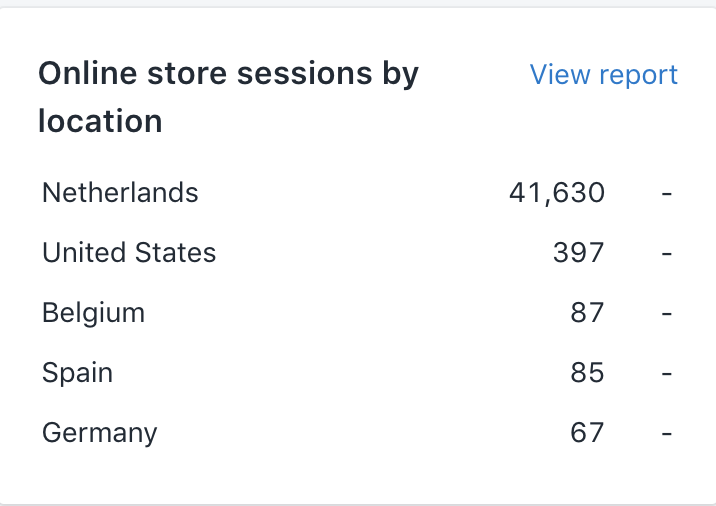
Task: Click the 85 sessions value for Spain
Action: tap(587, 373)
